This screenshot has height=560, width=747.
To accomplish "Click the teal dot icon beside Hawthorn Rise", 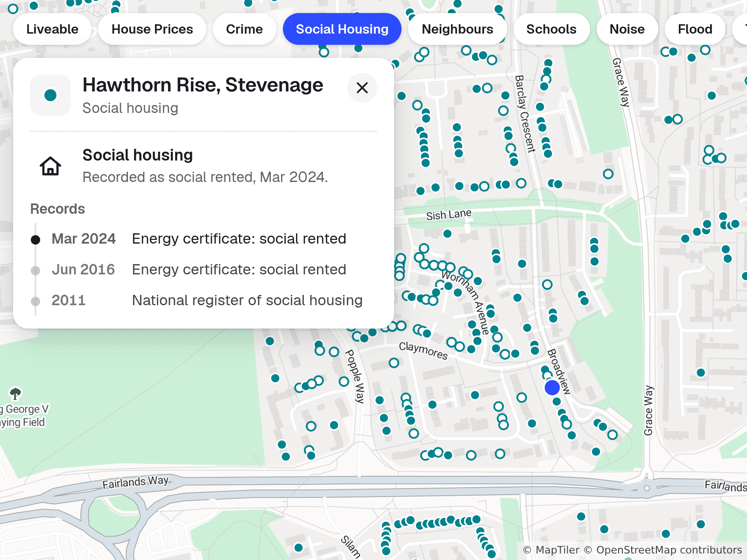I will coord(50,95).
